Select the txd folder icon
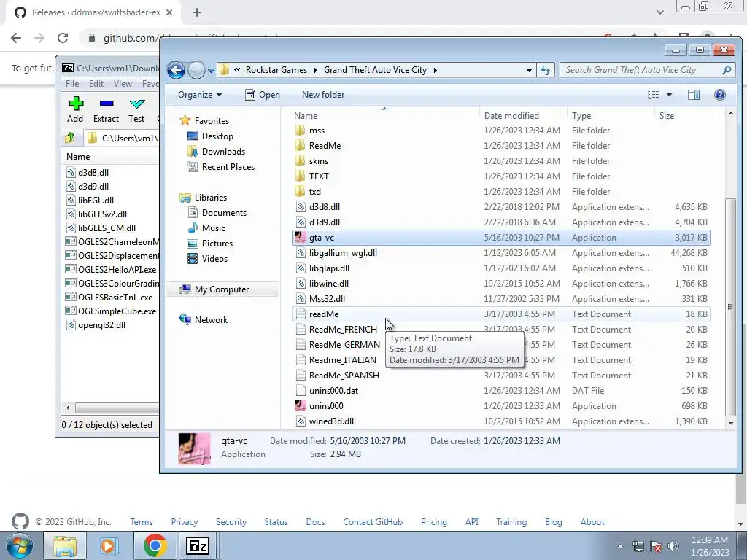This screenshot has height=560, width=747. point(300,192)
